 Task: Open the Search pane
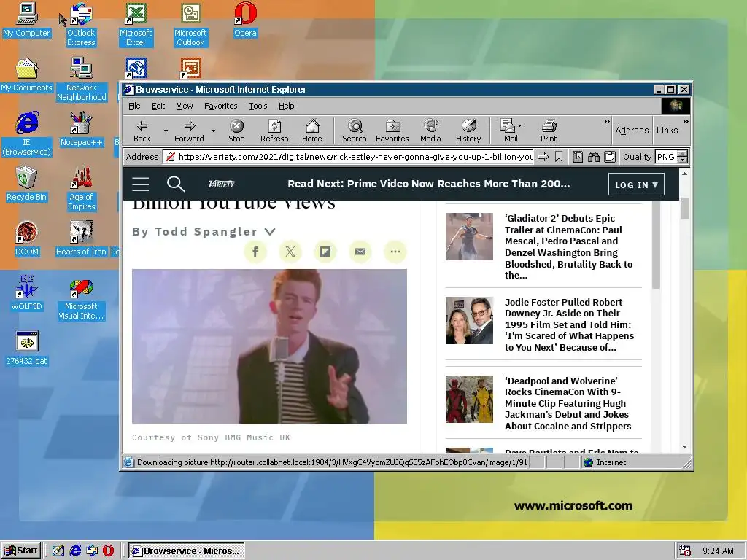pos(355,131)
